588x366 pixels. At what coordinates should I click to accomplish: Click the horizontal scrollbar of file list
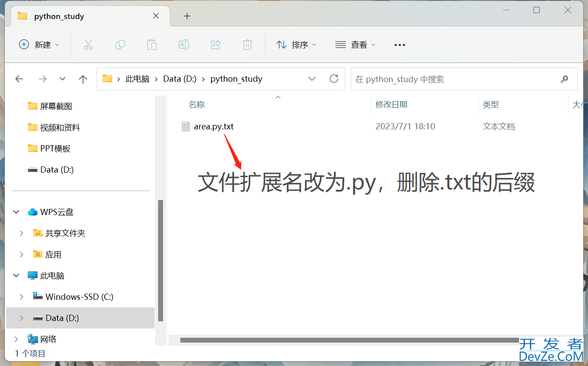click(x=349, y=340)
